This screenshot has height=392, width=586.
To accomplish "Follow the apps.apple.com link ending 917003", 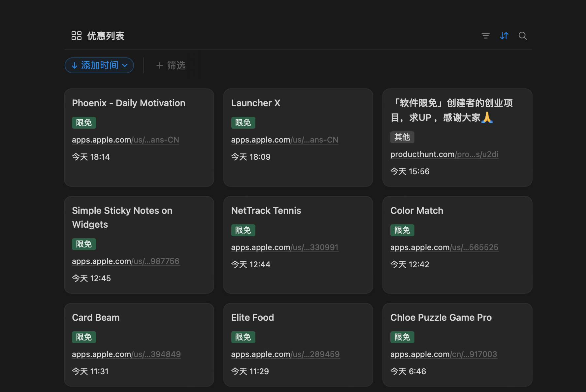I will [443, 354].
